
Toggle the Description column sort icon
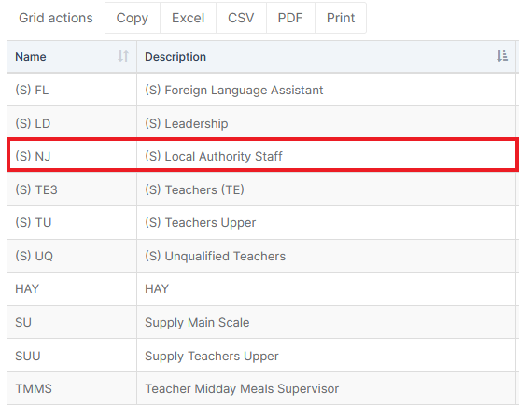(502, 56)
